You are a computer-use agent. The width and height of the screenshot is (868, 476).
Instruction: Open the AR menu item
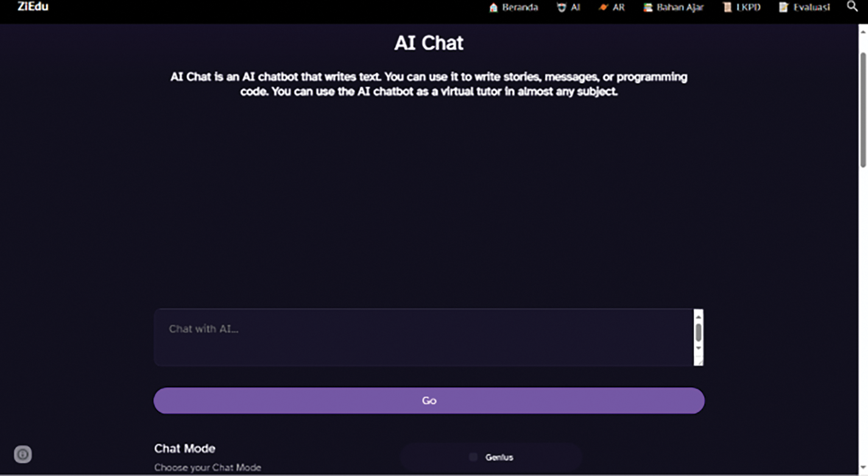click(612, 7)
